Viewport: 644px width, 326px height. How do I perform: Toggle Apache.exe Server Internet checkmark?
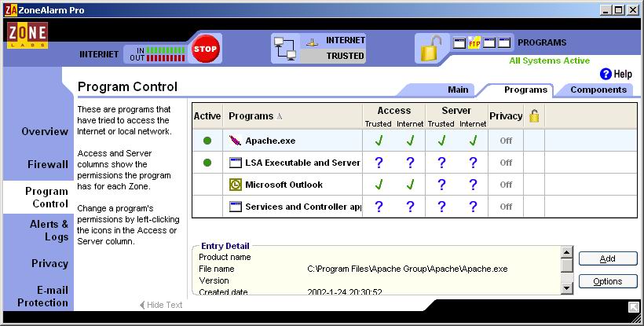point(473,141)
